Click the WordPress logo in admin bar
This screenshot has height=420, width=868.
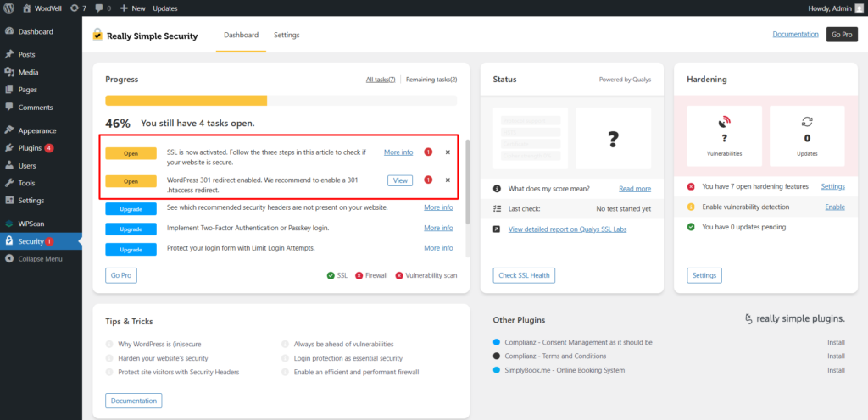(x=9, y=8)
